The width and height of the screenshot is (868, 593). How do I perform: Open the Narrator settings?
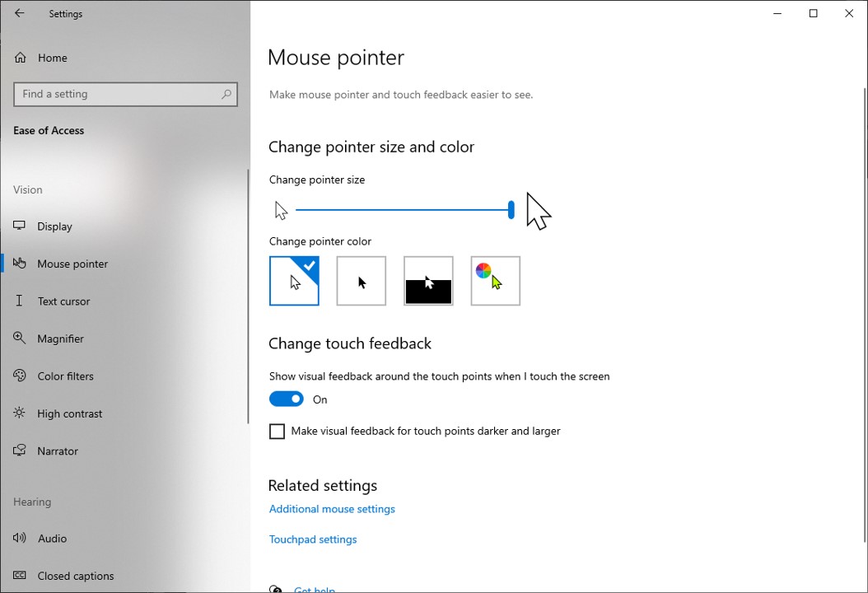click(x=58, y=451)
